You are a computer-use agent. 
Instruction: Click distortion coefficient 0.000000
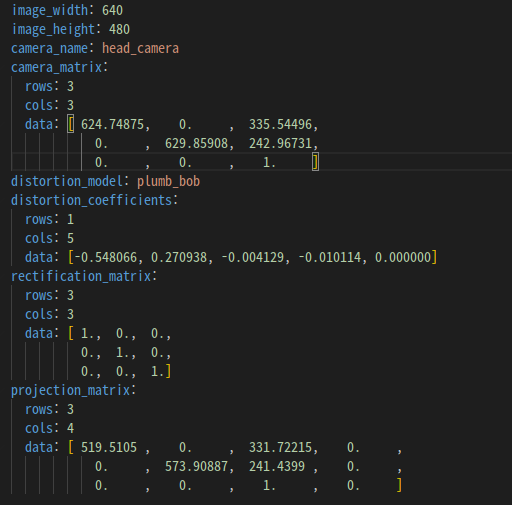click(x=403, y=257)
